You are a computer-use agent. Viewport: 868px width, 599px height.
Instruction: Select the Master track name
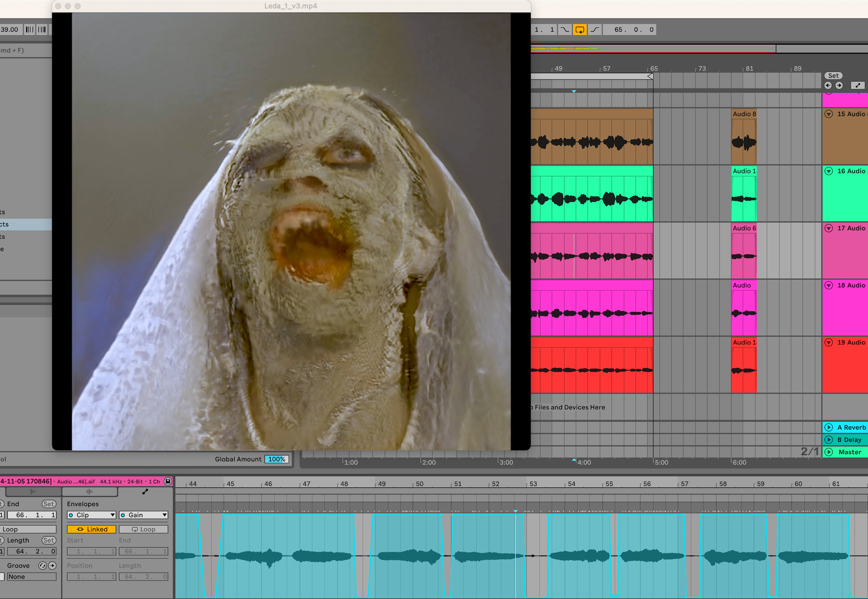[849, 452]
